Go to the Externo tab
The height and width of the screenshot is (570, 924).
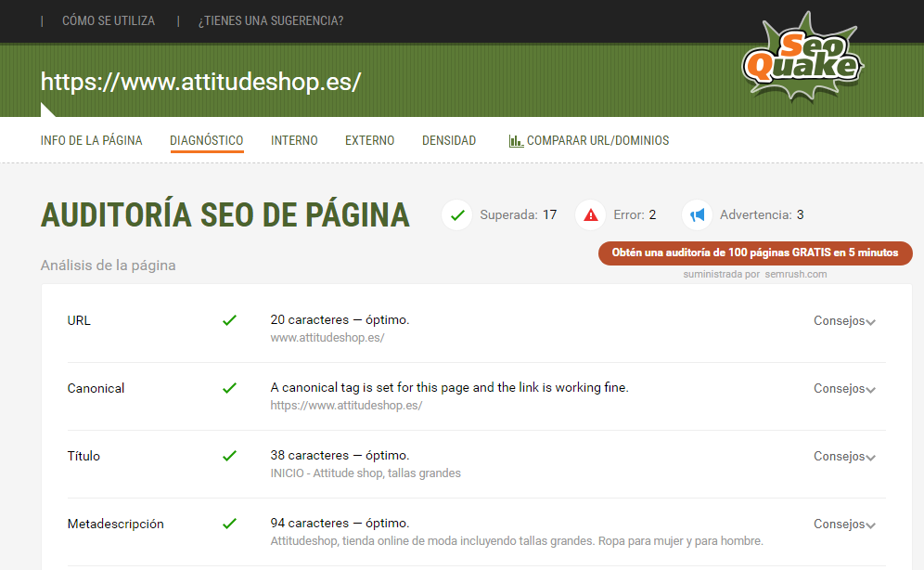click(x=370, y=141)
